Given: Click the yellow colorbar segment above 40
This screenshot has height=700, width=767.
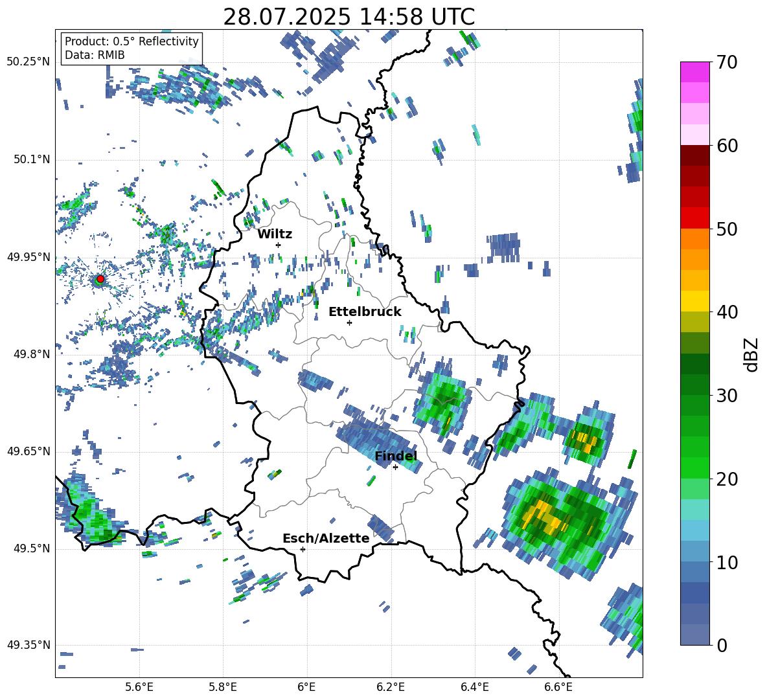Looking at the screenshot, I should pyautogui.click(x=694, y=301).
